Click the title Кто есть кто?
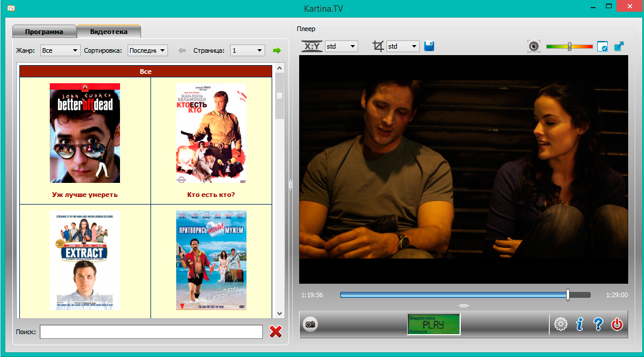The height and width of the screenshot is (357, 644). (211, 195)
